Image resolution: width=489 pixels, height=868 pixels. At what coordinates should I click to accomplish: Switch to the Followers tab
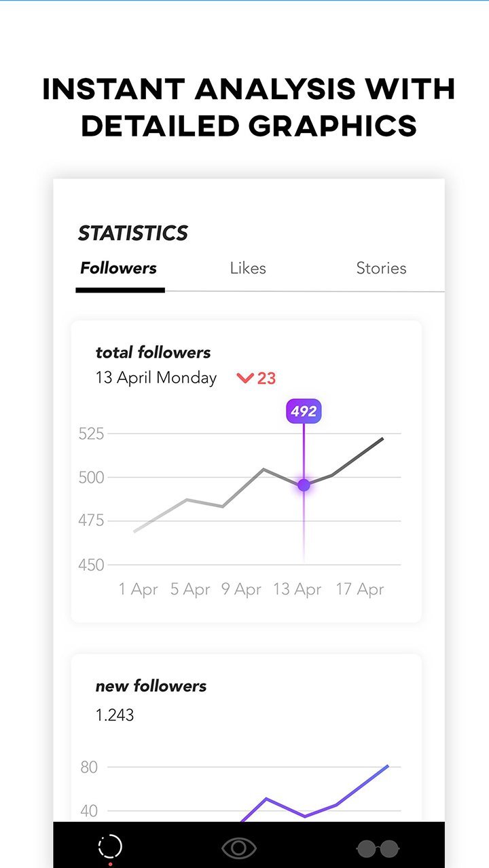119,268
